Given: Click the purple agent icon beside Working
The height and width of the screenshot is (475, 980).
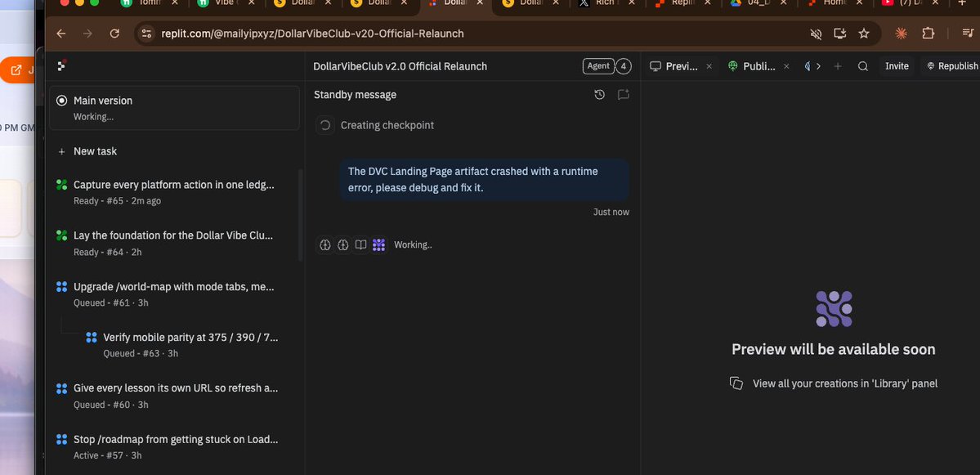Looking at the screenshot, I should coord(378,245).
